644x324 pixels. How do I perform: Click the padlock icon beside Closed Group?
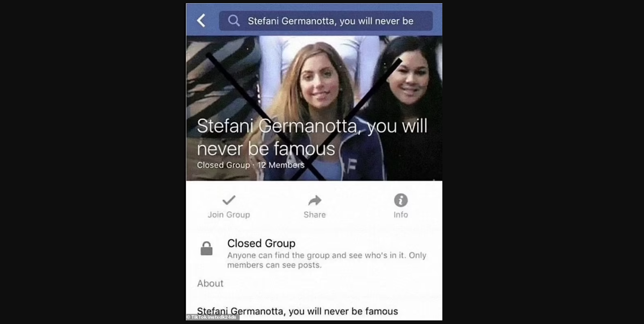(x=206, y=249)
